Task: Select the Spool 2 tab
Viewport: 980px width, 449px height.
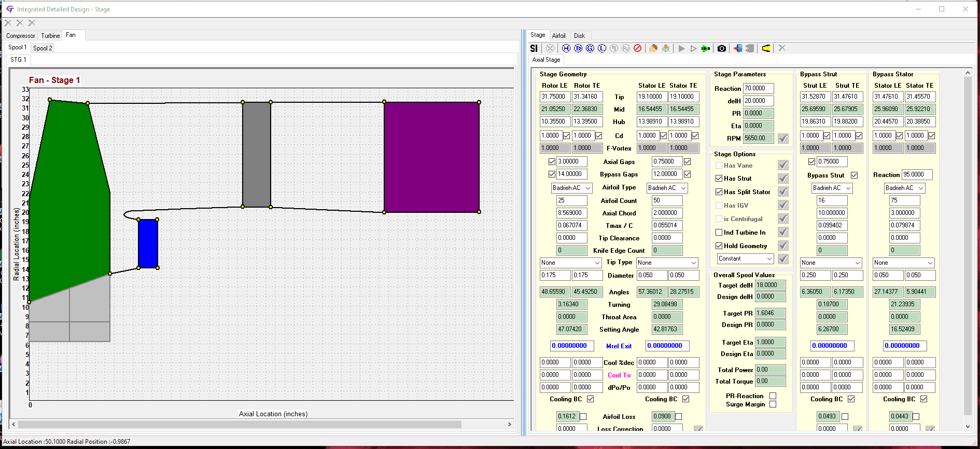Action: (43, 48)
